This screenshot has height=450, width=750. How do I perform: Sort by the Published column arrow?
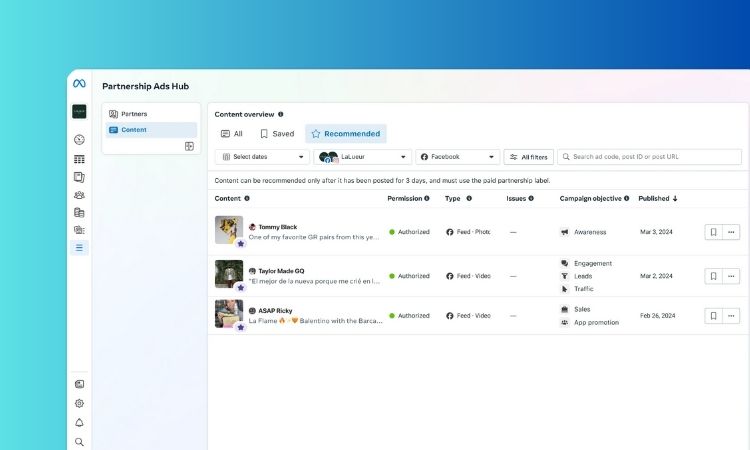[675, 198]
